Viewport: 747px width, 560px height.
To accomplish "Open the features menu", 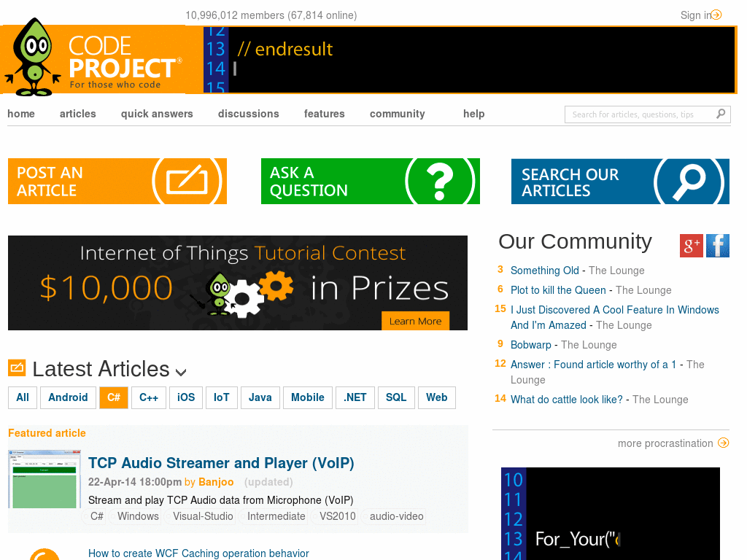I will (324, 114).
